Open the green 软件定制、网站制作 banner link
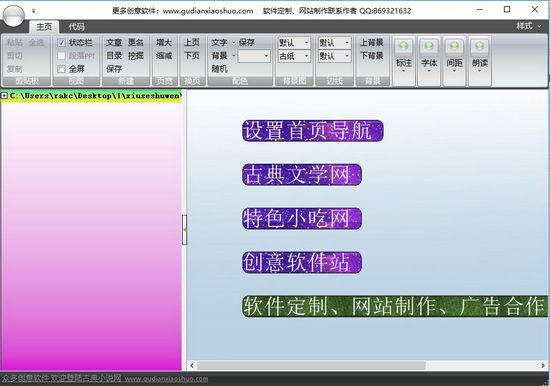The width and height of the screenshot is (550, 386). click(x=395, y=306)
